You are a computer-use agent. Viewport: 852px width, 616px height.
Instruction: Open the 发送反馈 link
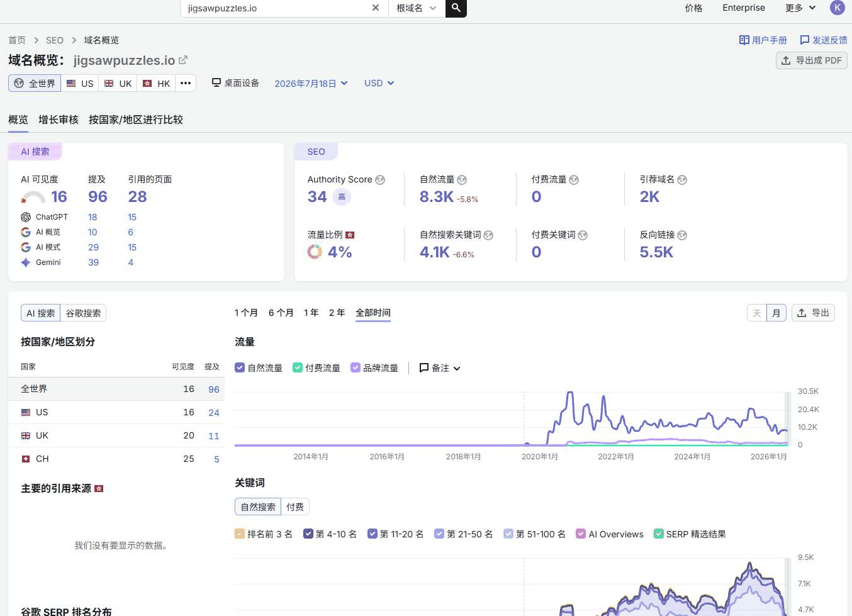[824, 40]
